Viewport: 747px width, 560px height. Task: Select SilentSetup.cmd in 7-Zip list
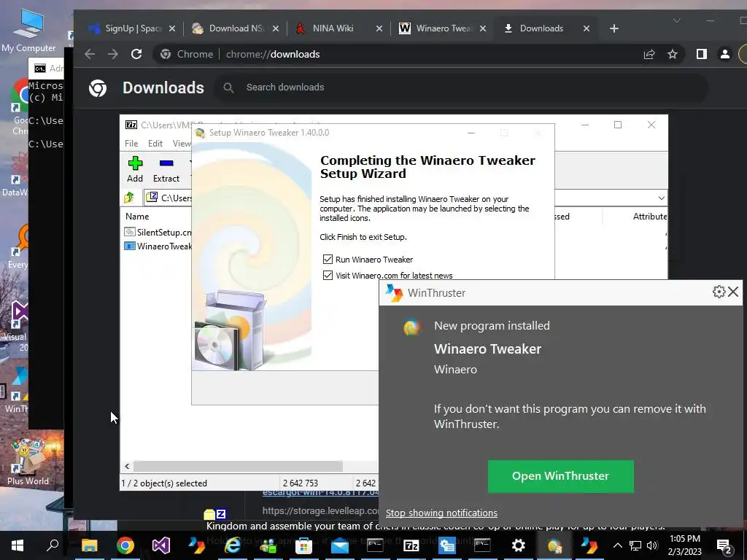coord(158,232)
